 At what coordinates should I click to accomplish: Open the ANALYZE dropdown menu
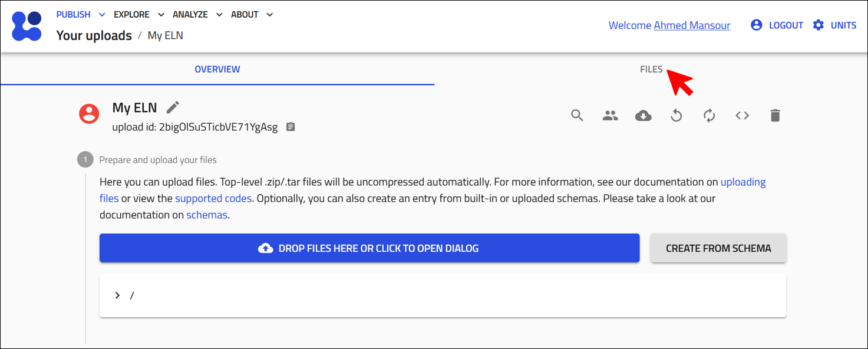[x=197, y=15]
